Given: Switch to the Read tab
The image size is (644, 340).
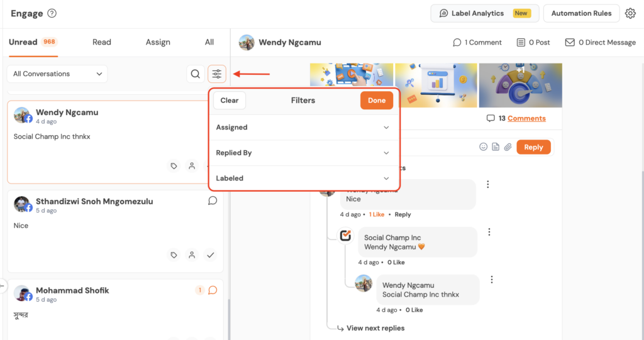Looking at the screenshot, I should (x=102, y=42).
